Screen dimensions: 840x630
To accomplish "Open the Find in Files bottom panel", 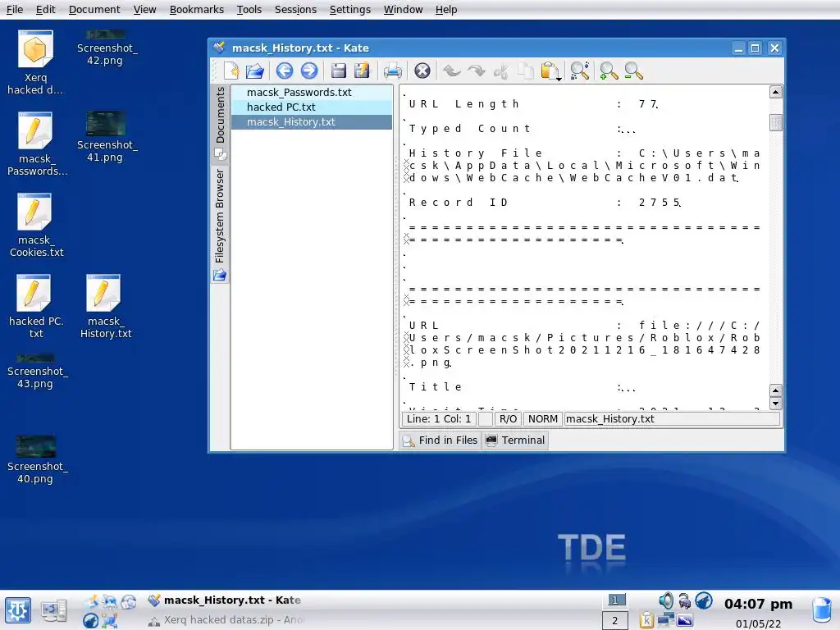I will point(441,441).
